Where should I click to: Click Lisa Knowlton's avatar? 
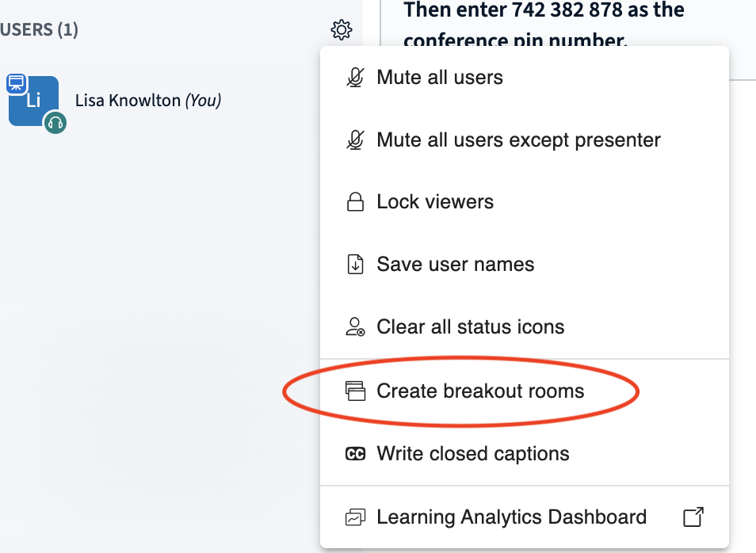pos(33,101)
